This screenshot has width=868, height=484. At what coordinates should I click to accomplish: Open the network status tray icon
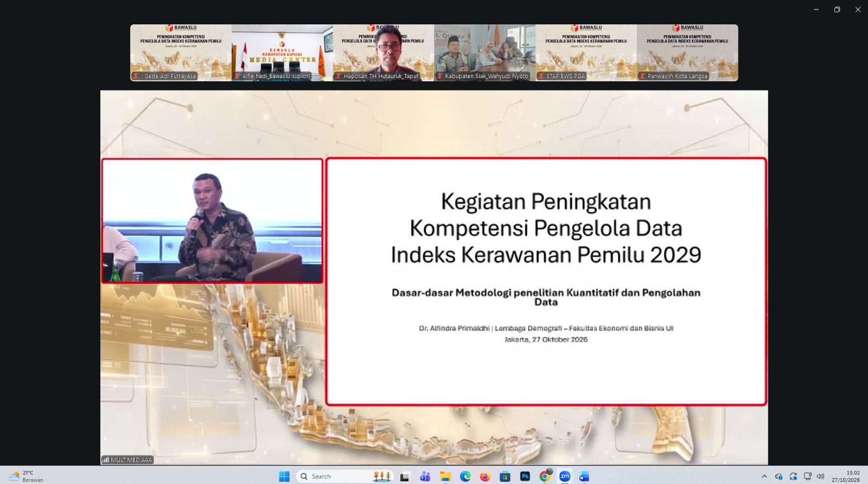[807, 476]
